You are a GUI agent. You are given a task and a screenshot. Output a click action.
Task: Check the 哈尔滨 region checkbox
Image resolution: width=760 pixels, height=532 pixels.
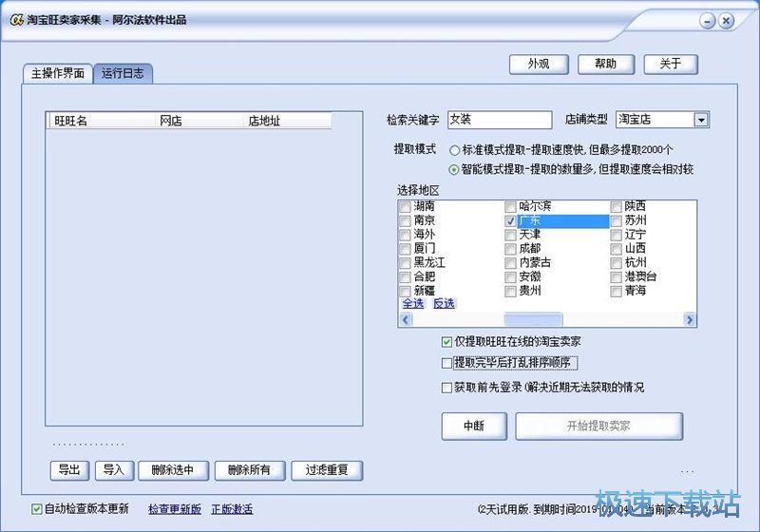click(x=510, y=207)
